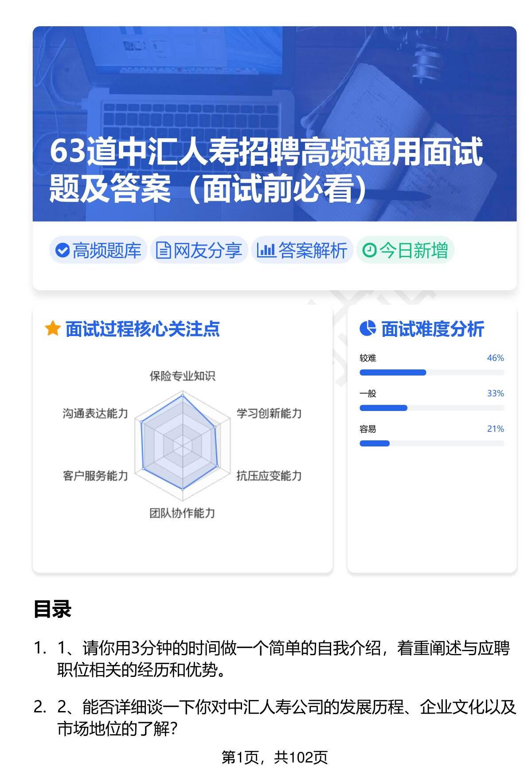The height and width of the screenshot is (778, 532).
Task: Click the pie chart icon beside 面试难度分析
Action: pos(368,329)
